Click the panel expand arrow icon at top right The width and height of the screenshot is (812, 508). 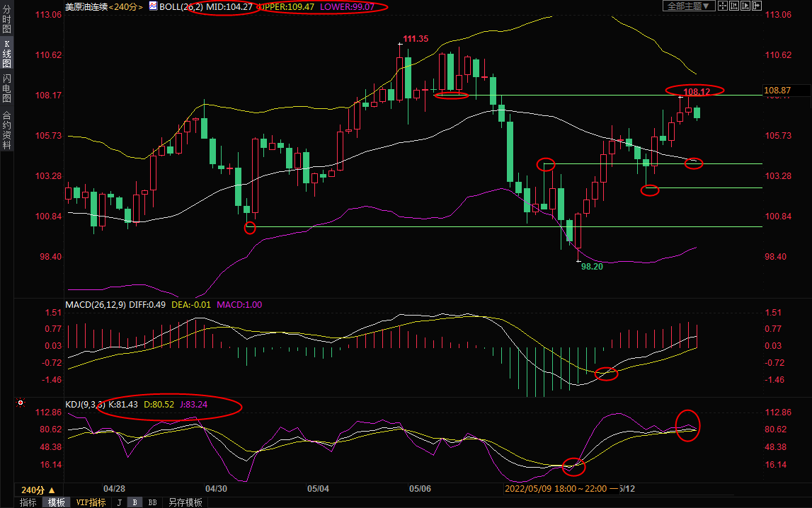point(757,6)
